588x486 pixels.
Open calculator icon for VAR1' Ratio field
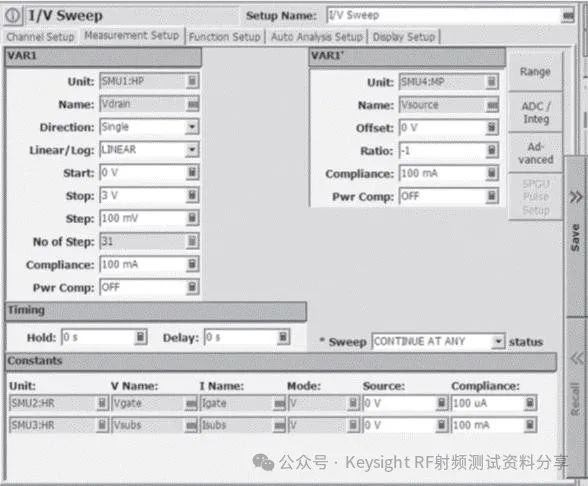492,151
